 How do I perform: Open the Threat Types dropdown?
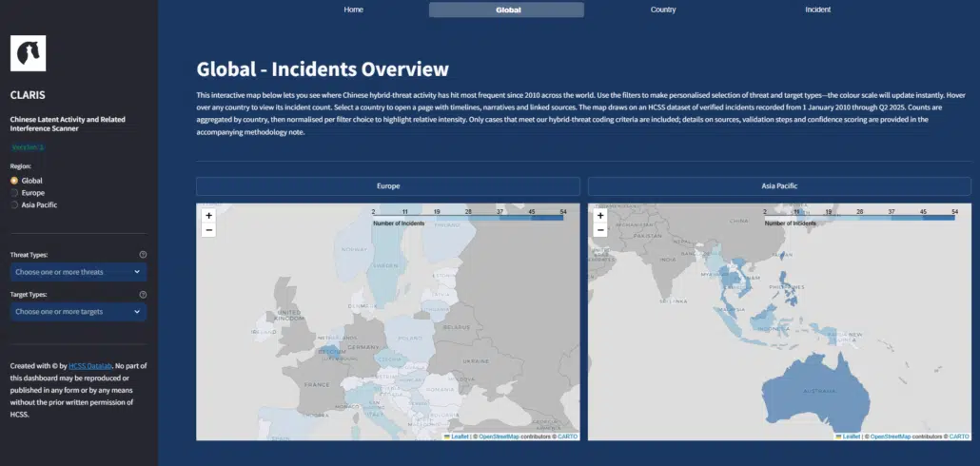coord(77,272)
